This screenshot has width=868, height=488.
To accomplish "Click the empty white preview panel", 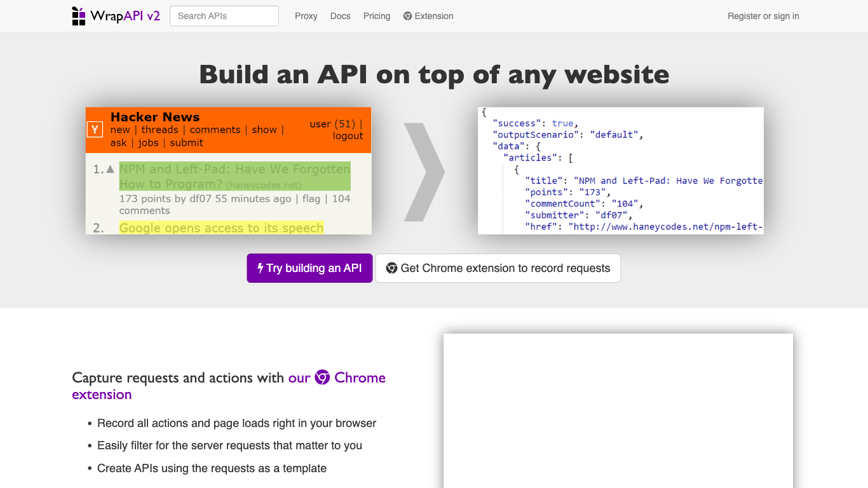I will pyautogui.click(x=618, y=410).
